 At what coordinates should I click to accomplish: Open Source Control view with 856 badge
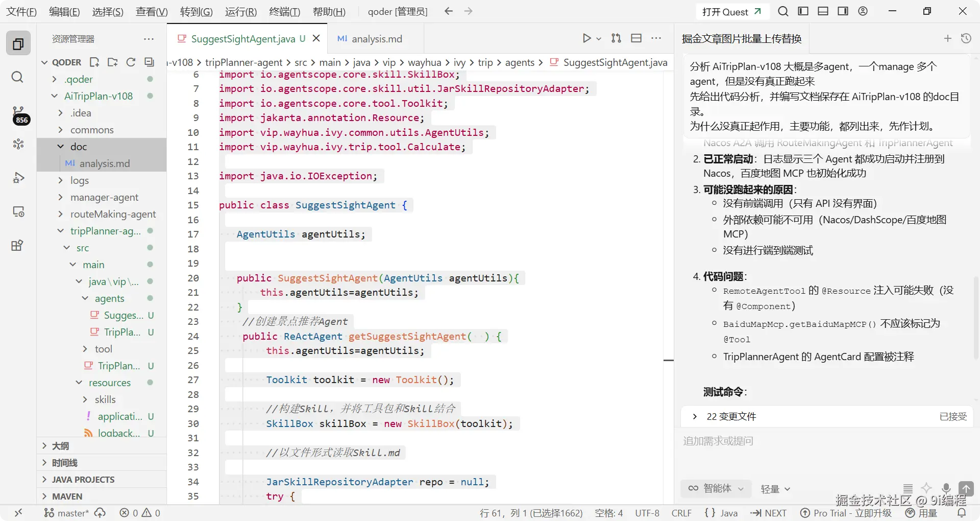(19, 115)
